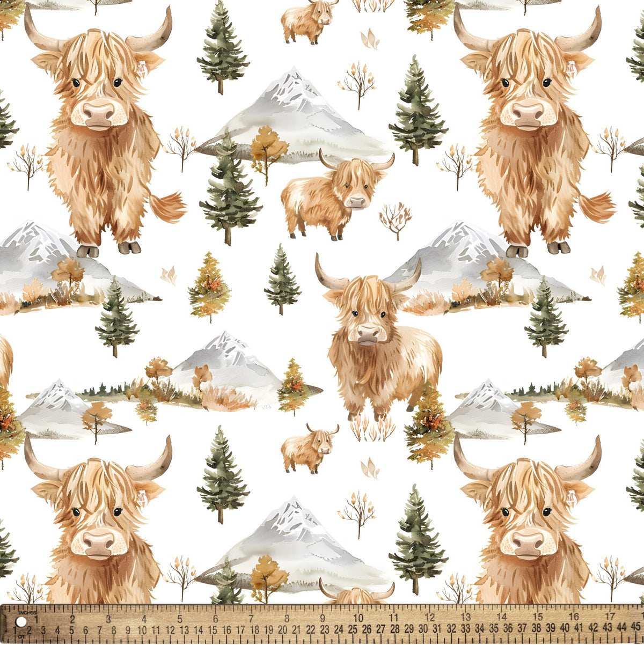Click the hanging hole in the ruler
This screenshot has height=645, width=644.
(x=21, y=622)
